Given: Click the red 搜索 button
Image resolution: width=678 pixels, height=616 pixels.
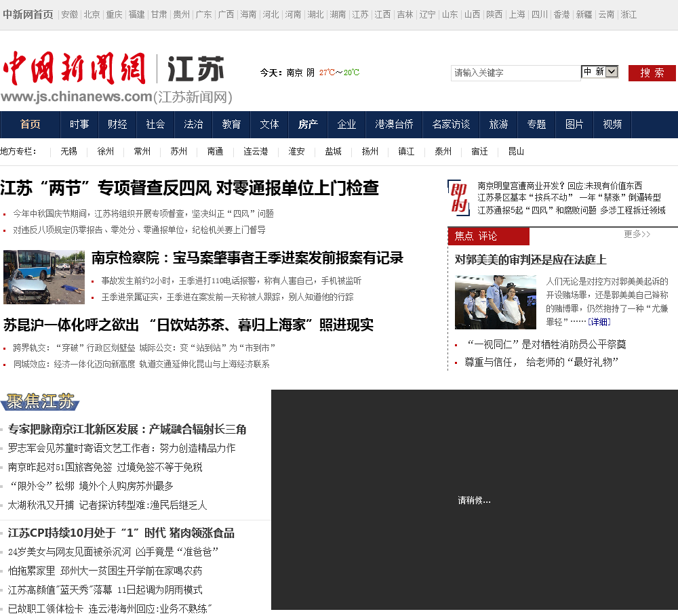Looking at the screenshot, I should pos(652,73).
